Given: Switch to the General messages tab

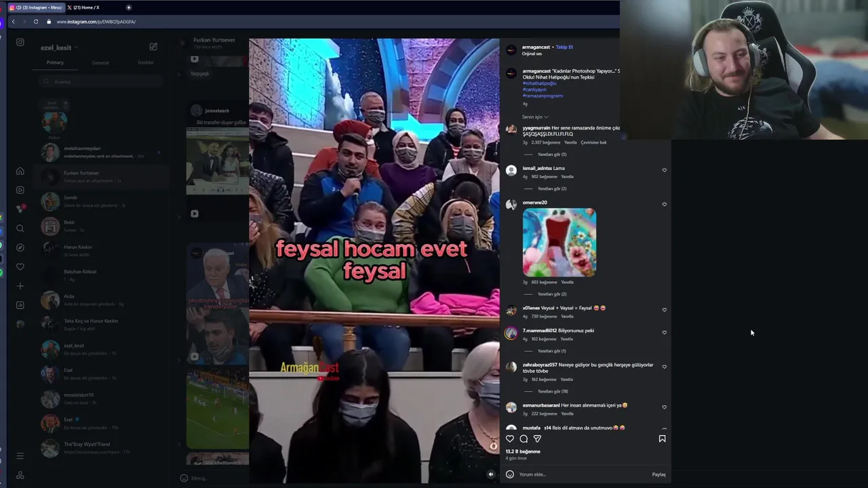Looking at the screenshot, I should click(x=100, y=62).
